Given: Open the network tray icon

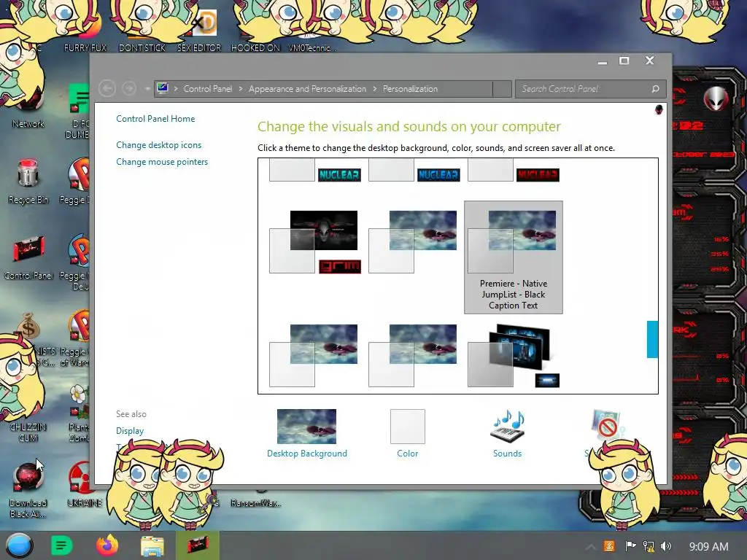Looking at the screenshot, I should [649, 546].
